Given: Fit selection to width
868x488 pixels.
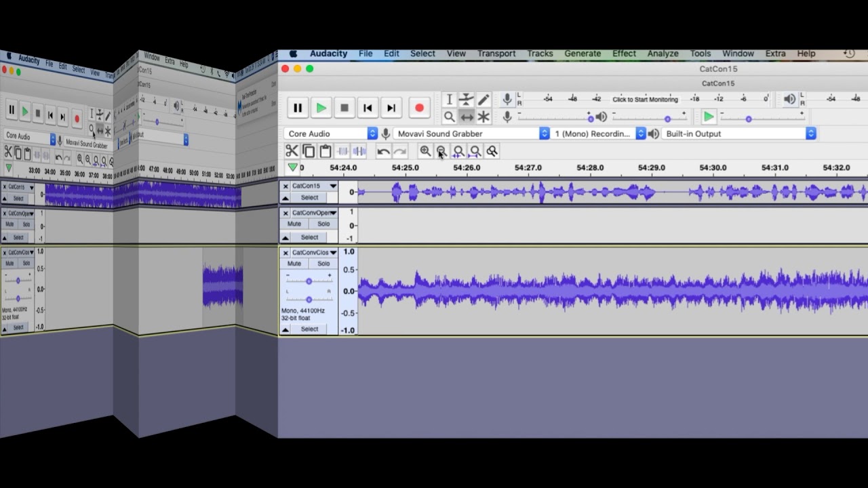Looking at the screenshot, I should (x=458, y=151).
